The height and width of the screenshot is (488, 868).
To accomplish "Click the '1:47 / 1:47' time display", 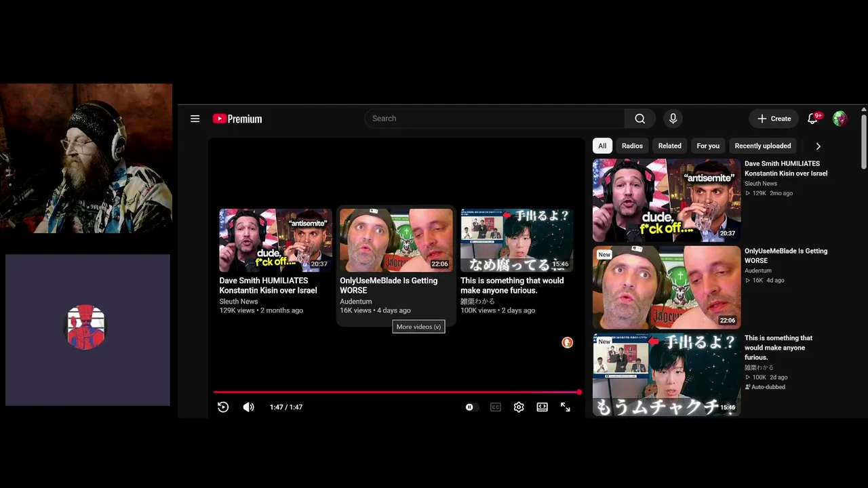I will coord(286,407).
